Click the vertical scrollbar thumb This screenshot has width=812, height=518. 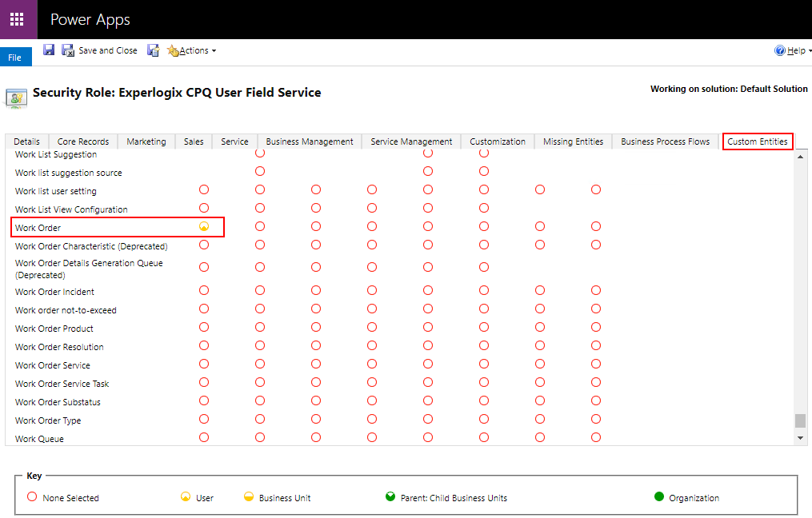point(801,420)
